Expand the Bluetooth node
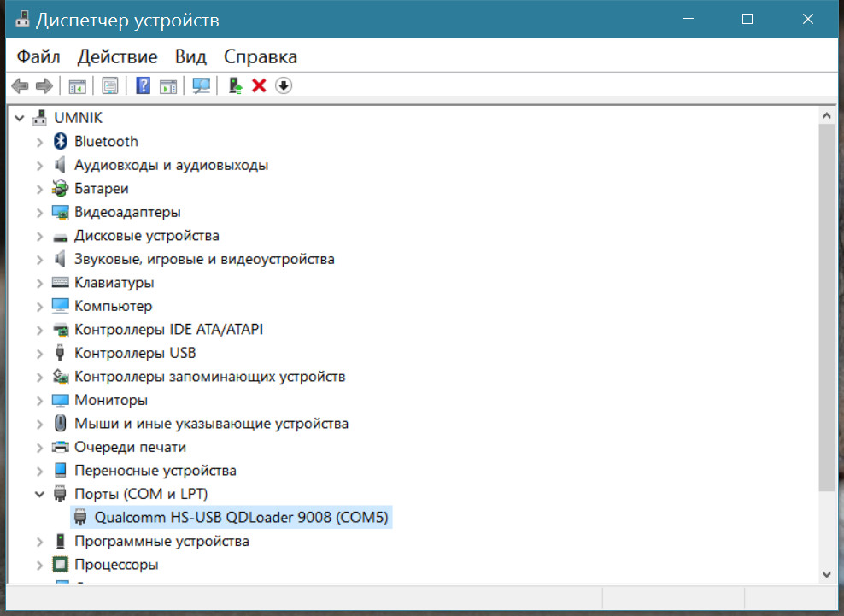The image size is (844, 616). (39, 142)
